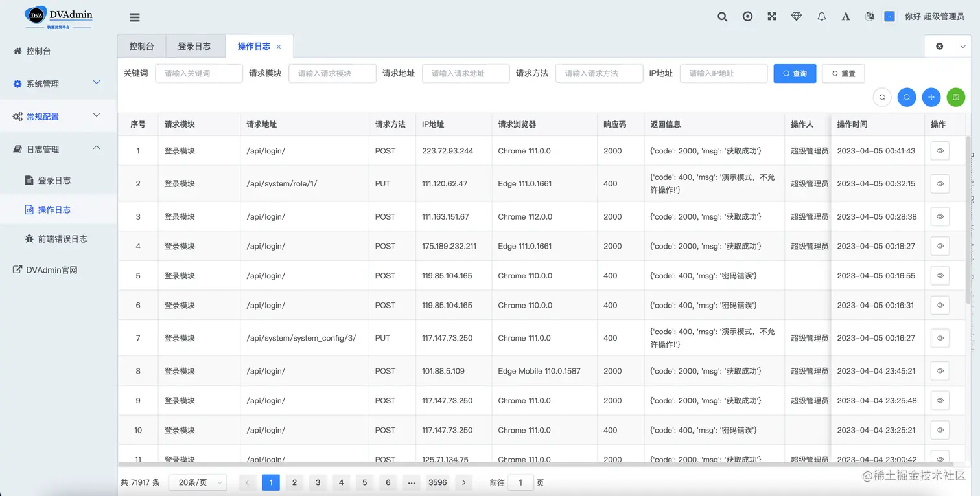Toggle the hamburger sidebar collapse icon
Screen dimensions: 980x496
point(134,17)
